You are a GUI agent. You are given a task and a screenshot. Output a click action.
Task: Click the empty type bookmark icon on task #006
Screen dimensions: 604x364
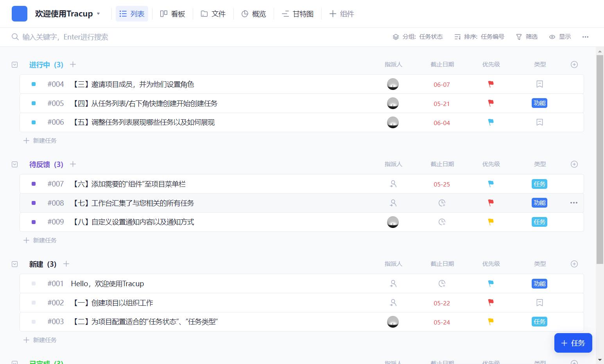539,122
